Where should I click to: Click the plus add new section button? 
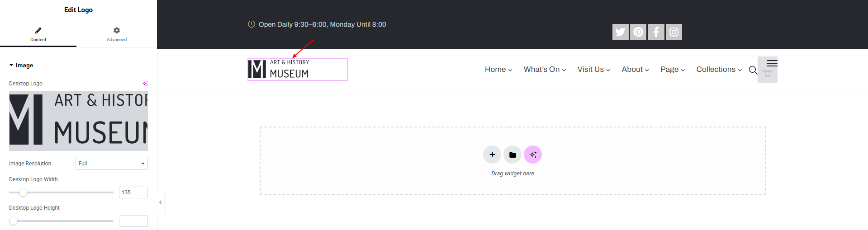[492, 155]
